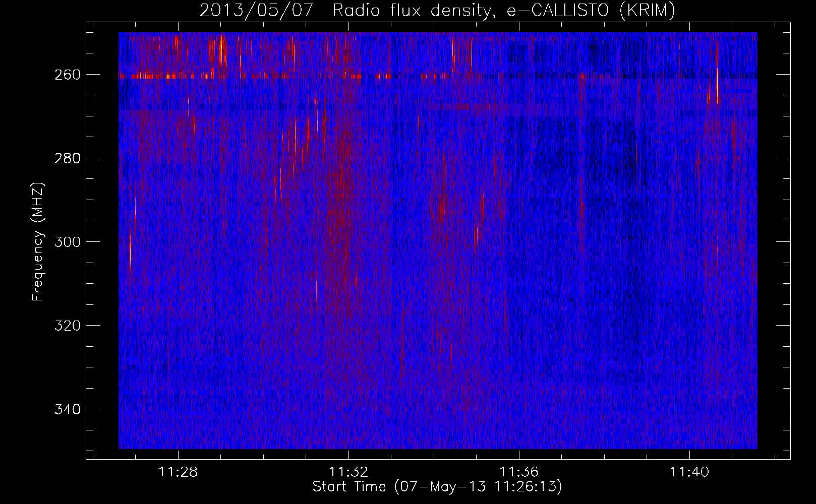The image size is (816, 504).
Task: Select the 280 frequency tick label
Action: click(x=68, y=158)
